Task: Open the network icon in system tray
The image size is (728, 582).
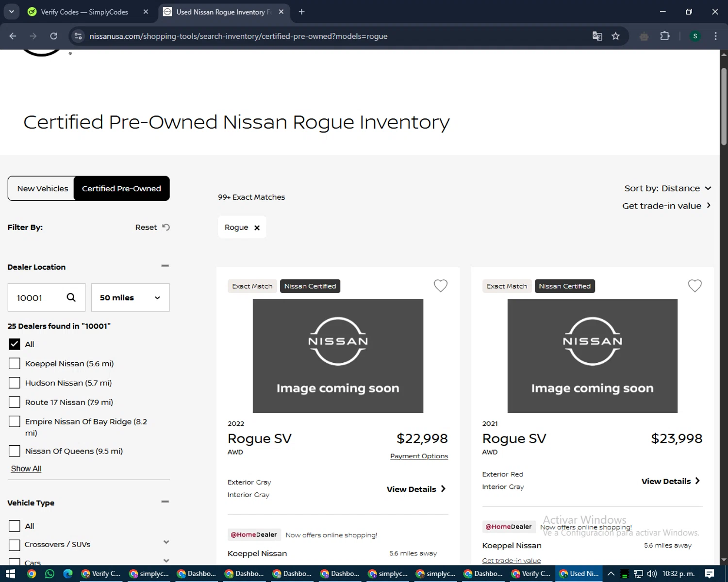Action: pos(638,574)
